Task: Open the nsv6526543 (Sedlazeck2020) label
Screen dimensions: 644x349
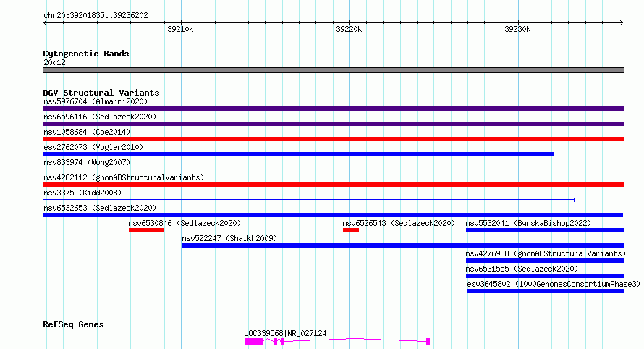Action: 399,223
